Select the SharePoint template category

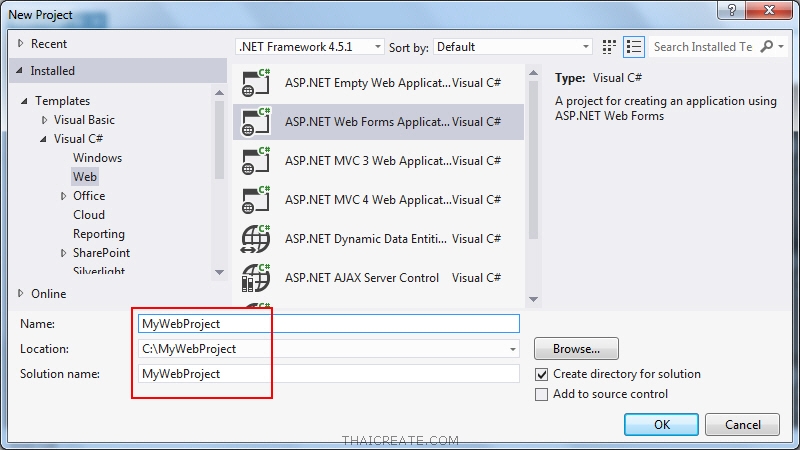[x=102, y=253]
